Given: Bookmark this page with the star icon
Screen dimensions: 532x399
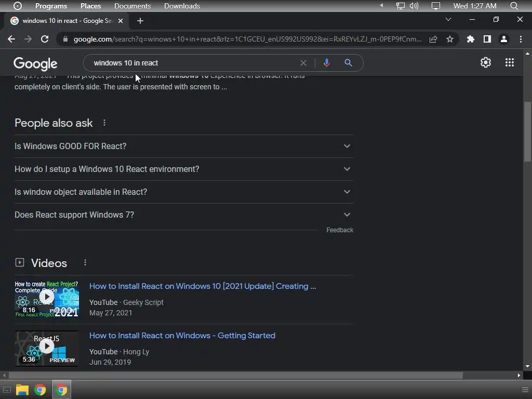Looking at the screenshot, I should coord(450,39).
